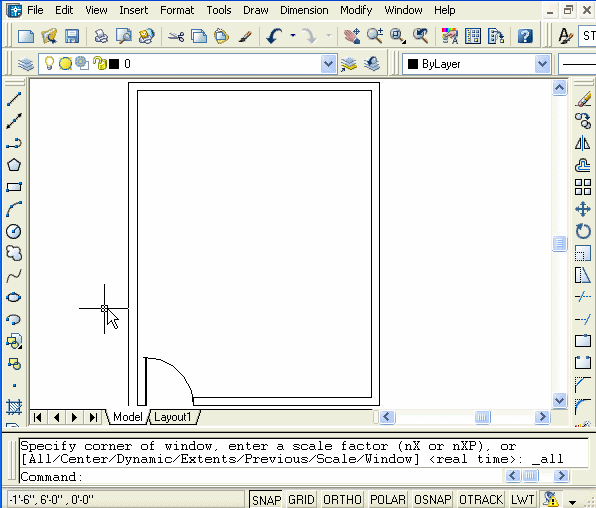Click the Pan Realtime hand icon
The image size is (596, 508).
point(352,37)
